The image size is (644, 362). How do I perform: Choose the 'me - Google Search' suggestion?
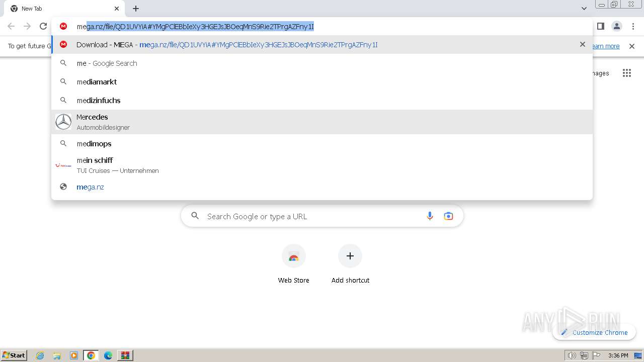pyautogui.click(x=322, y=63)
